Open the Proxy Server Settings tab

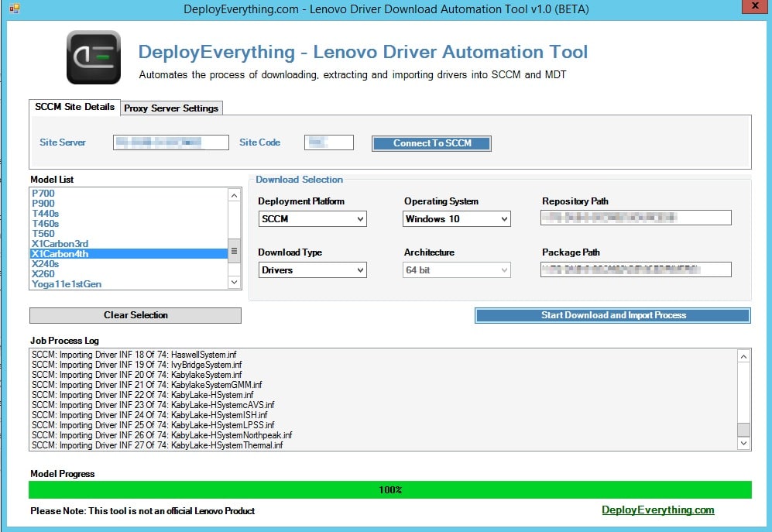(x=171, y=108)
